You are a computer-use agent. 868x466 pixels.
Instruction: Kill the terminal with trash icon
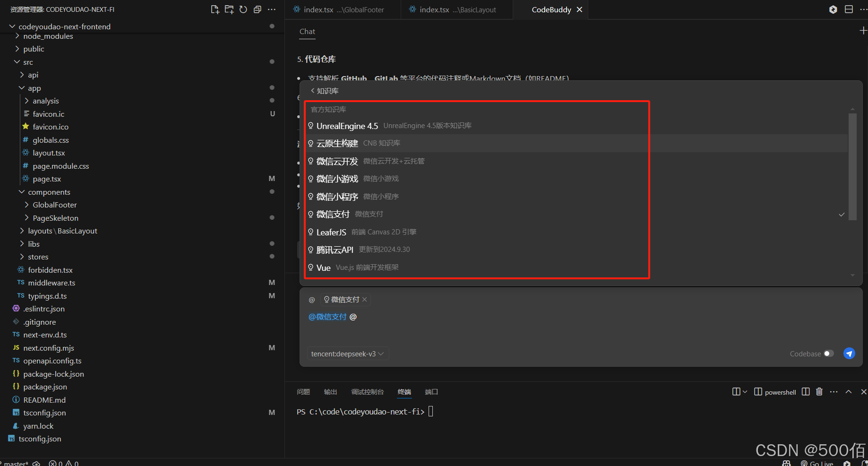tap(820, 392)
